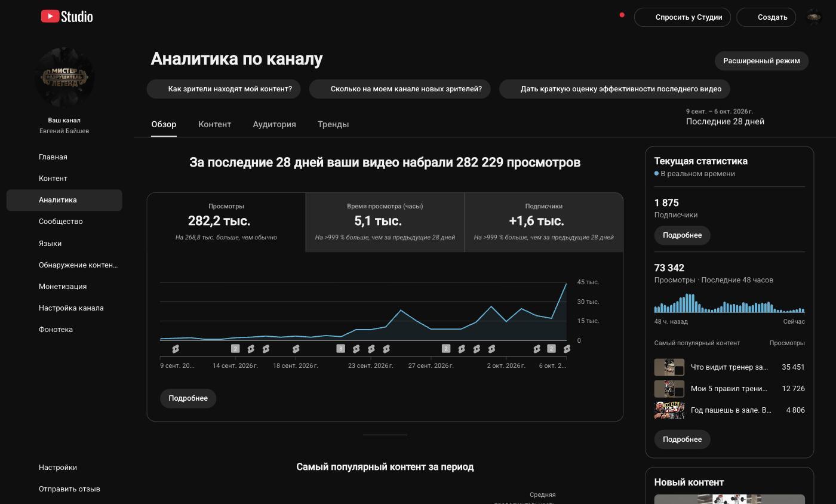
Task: Open the 'Мои 5 правил трени…' video thumbnail
Action: coord(669,389)
